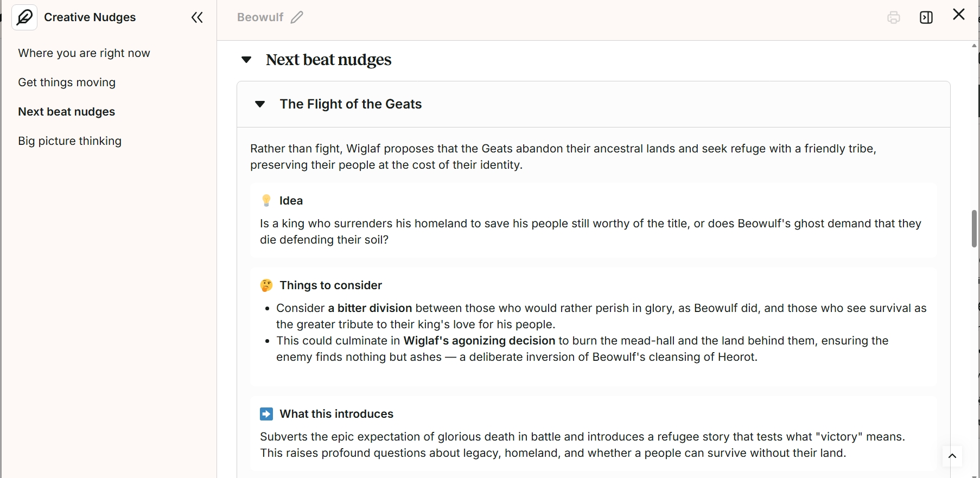Screen dimensions: 980x478
Task: Close the Creative Nudges panel
Action: [959, 15]
